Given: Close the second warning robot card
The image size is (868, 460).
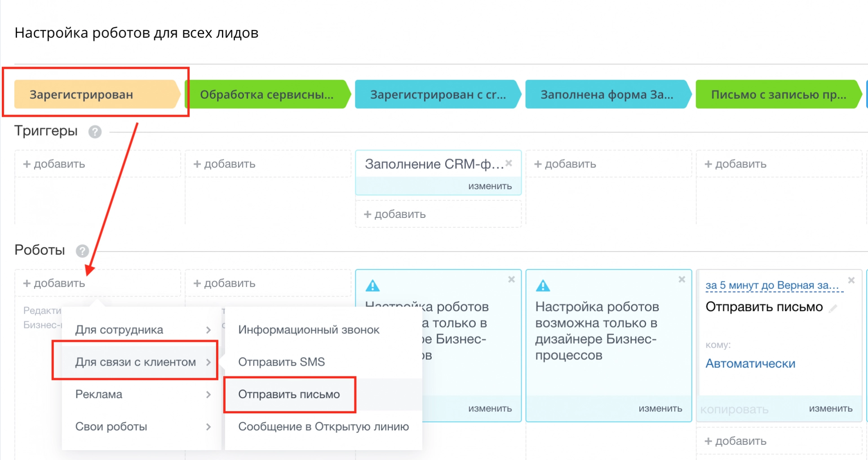Looking at the screenshot, I should click(x=682, y=279).
